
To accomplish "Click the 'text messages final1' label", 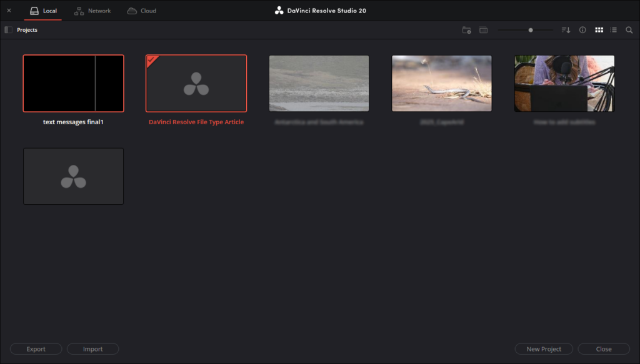I will coord(74,122).
